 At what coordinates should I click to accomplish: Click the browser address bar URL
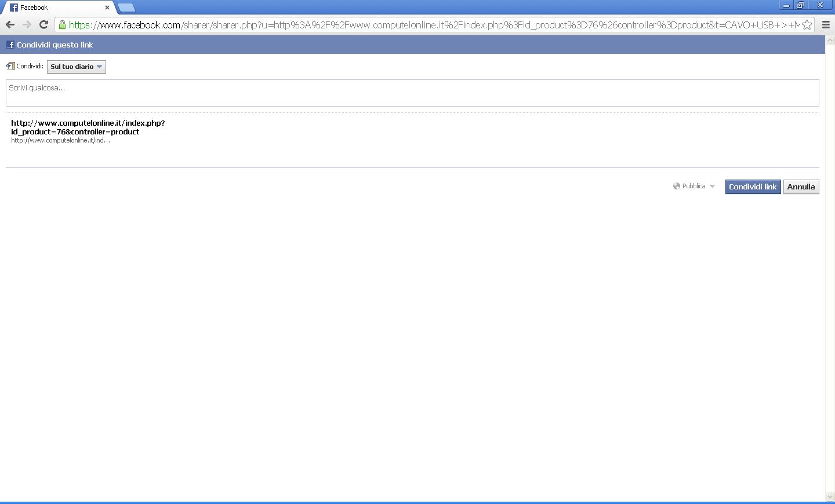[434, 25]
